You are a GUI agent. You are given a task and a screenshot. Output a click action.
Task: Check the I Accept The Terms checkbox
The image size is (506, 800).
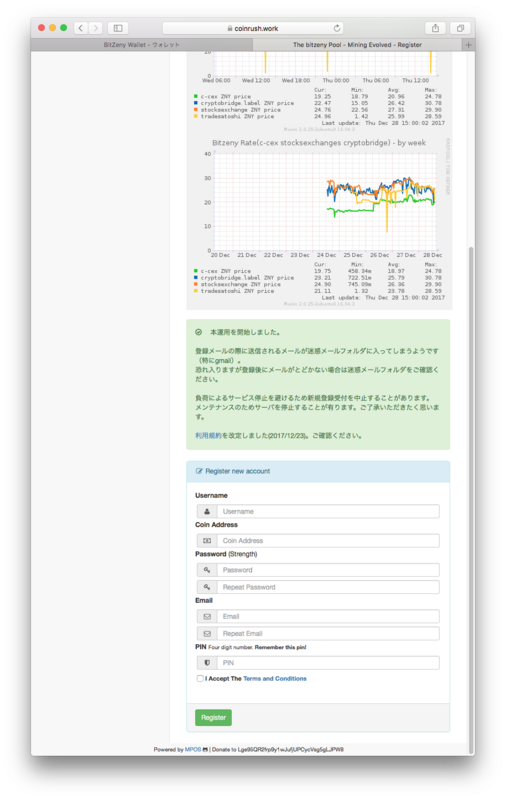[x=200, y=679]
